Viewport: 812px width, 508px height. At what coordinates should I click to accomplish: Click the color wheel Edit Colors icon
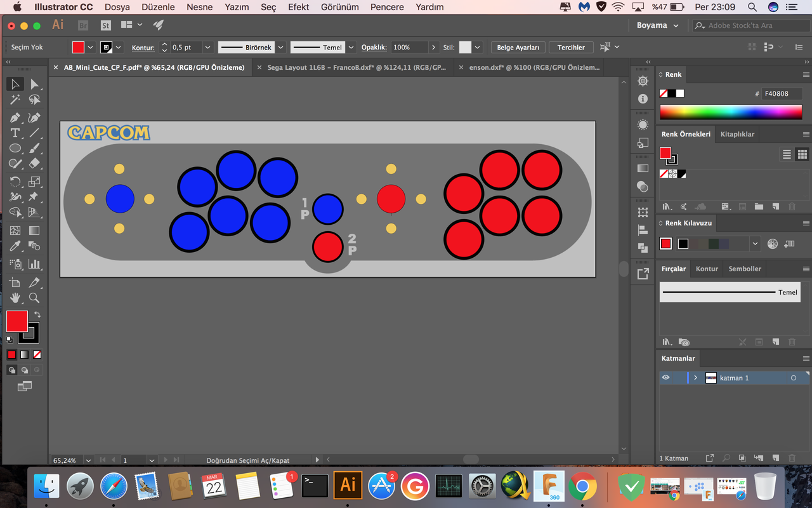(x=772, y=243)
